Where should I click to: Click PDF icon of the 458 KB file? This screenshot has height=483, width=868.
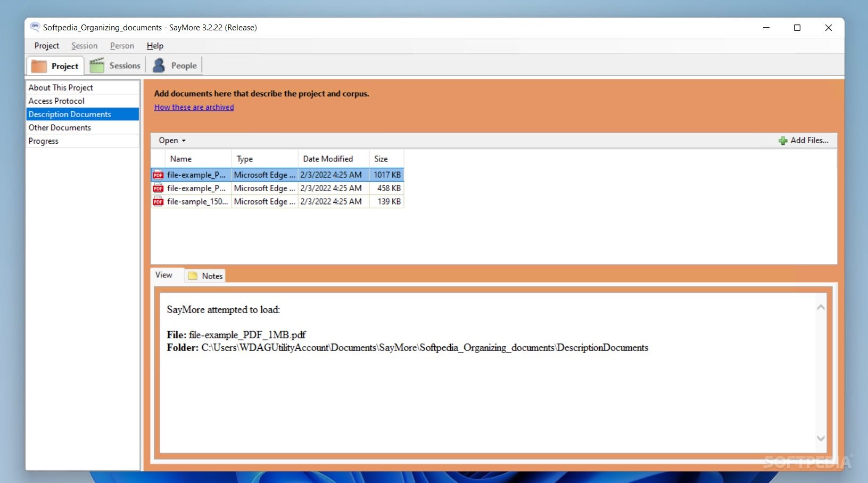coord(158,188)
